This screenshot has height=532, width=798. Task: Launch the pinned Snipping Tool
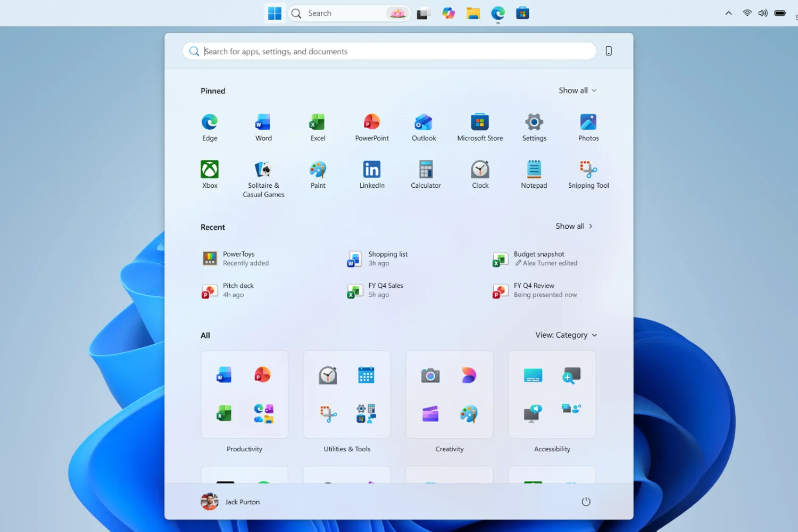coord(588,174)
